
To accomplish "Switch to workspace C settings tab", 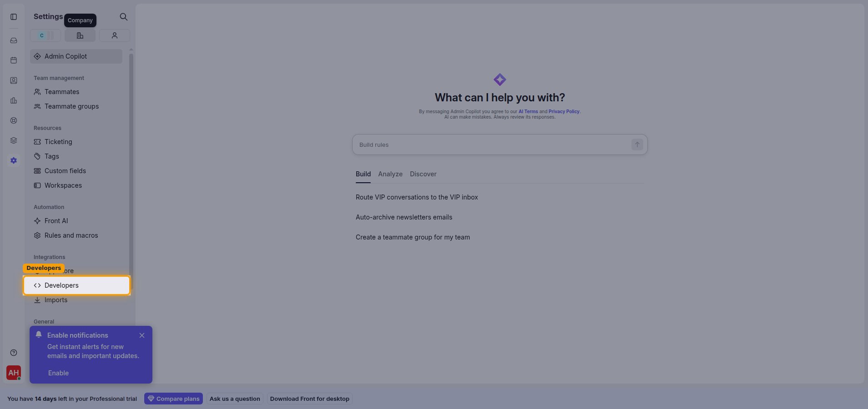I will [x=45, y=35].
